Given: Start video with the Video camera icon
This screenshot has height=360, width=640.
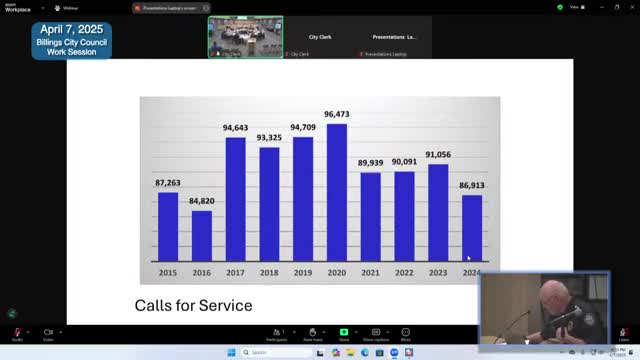Looking at the screenshot, I should (48, 332).
